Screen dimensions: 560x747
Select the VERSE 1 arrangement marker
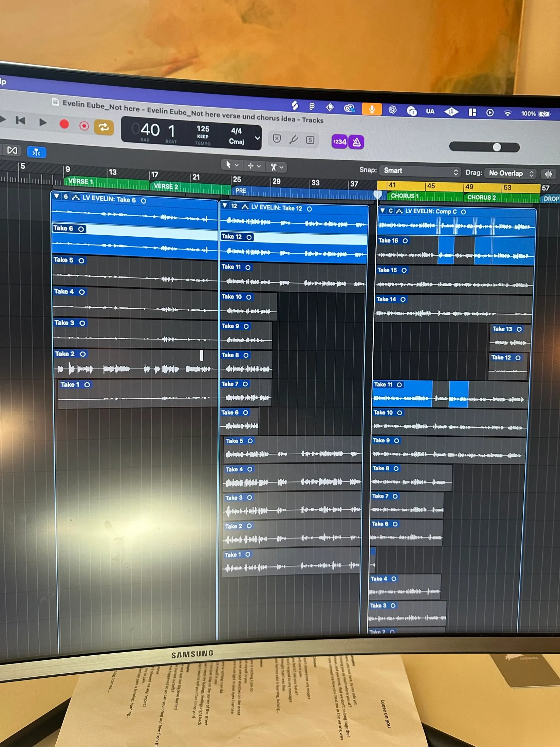click(x=107, y=182)
